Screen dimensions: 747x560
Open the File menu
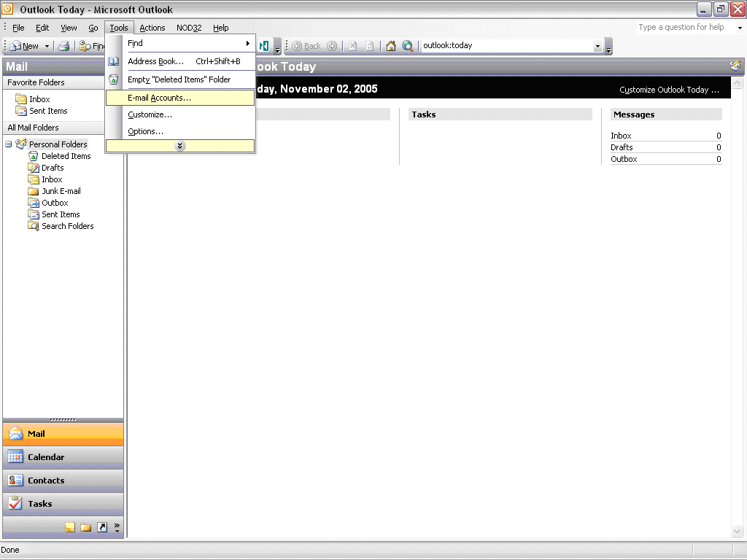18,28
